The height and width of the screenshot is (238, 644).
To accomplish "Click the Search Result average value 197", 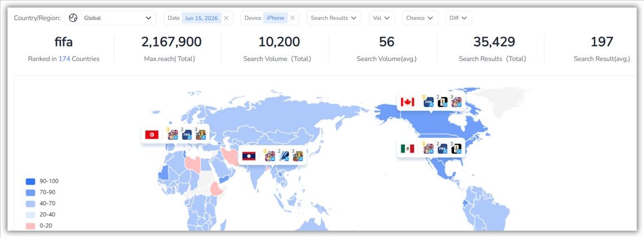I will pyautogui.click(x=602, y=42).
